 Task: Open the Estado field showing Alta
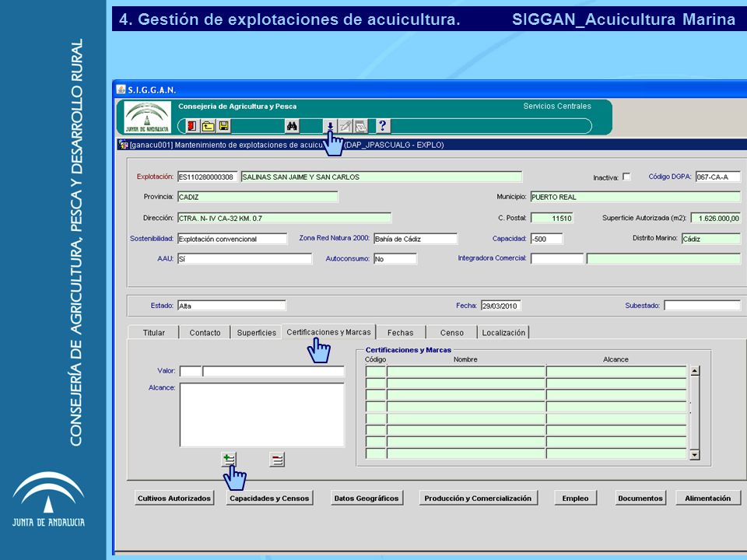click(232, 305)
